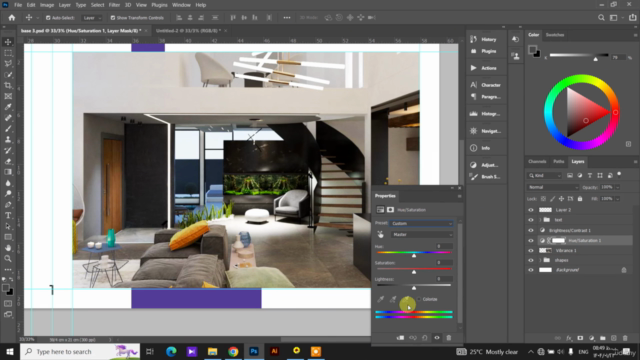Select the Eraser tool
The height and width of the screenshot is (360, 640).
click(8, 161)
